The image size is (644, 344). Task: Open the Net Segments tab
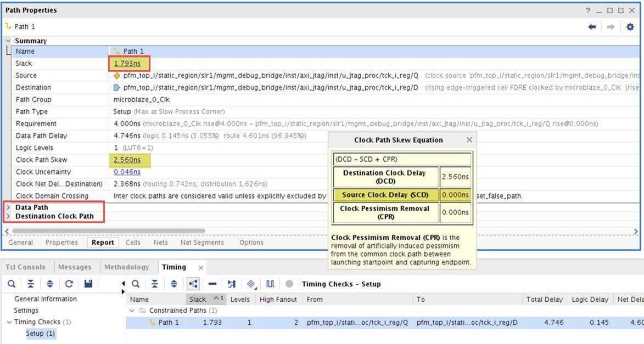click(x=202, y=243)
